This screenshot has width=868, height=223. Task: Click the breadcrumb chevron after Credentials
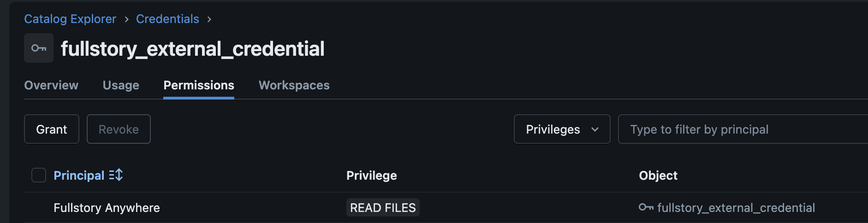(x=209, y=19)
